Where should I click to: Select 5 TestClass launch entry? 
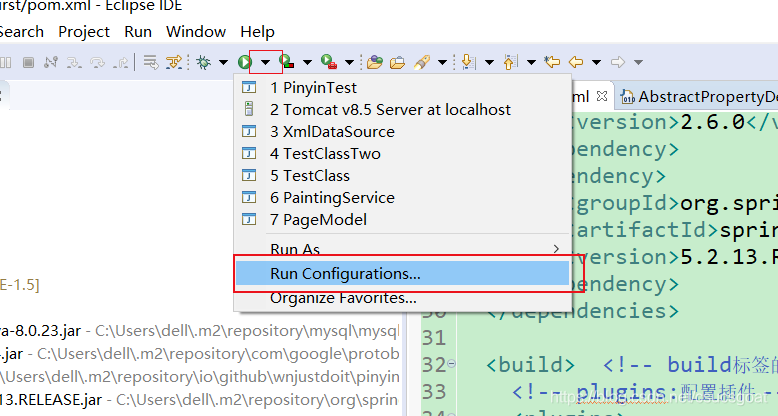[402, 175]
